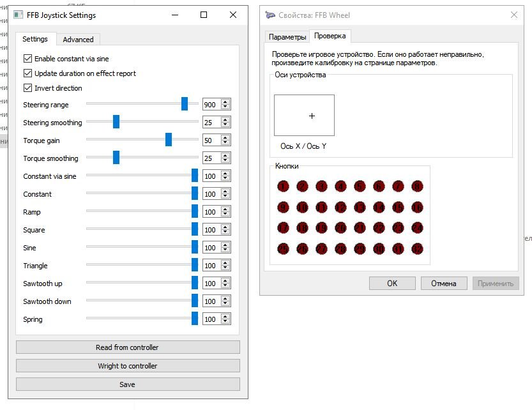The width and height of the screenshot is (532, 410).
Task: Decrease Torque gain using down arrow
Action: pos(225,143)
